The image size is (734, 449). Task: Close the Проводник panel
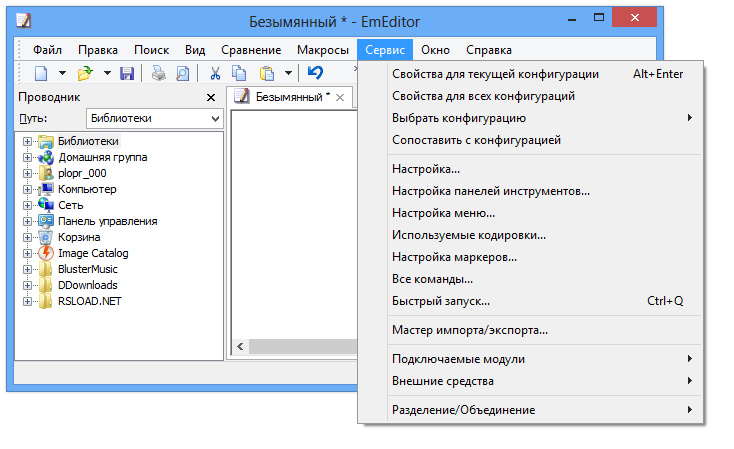[211, 97]
